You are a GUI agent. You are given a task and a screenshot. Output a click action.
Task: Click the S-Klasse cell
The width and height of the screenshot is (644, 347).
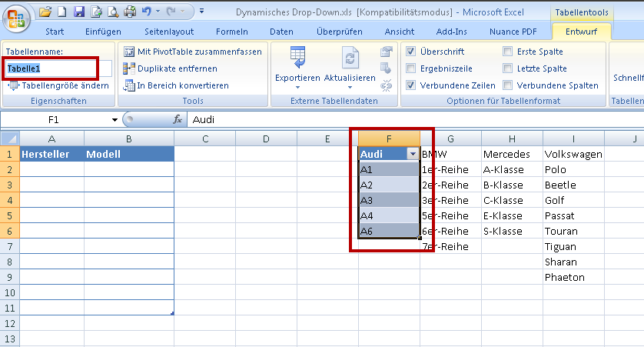[x=512, y=231]
